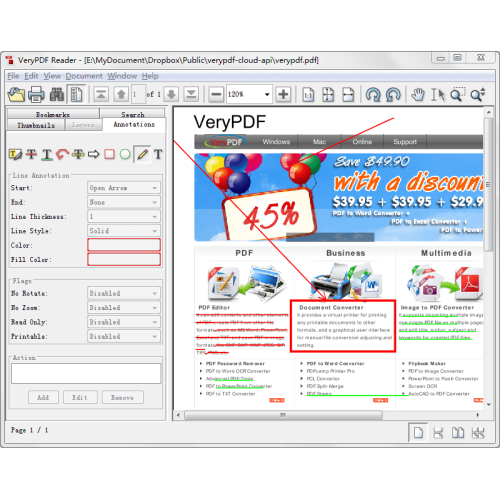Toggle the Pencil drawing annotation tool
This screenshot has height=500, width=500.
[142, 154]
